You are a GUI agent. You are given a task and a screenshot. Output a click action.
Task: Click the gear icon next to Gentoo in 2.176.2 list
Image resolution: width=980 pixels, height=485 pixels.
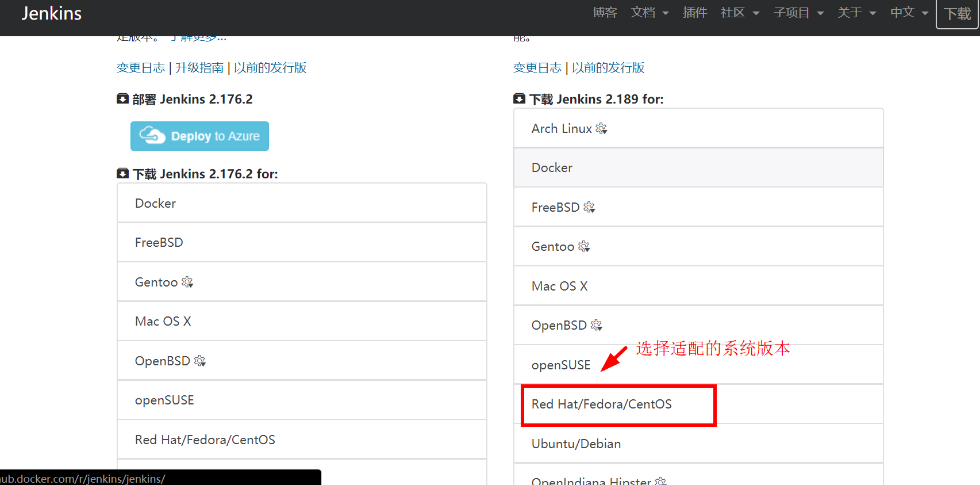[x=187, y=282]
